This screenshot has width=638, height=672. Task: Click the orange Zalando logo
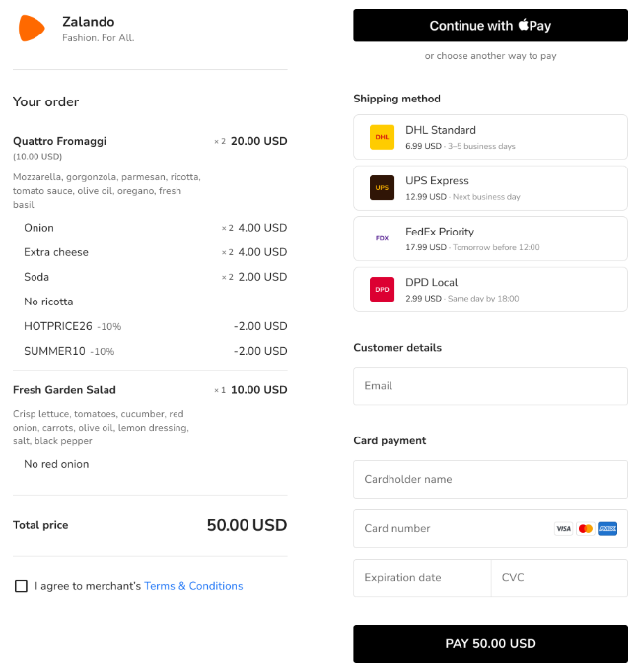[x=32, y=29]
